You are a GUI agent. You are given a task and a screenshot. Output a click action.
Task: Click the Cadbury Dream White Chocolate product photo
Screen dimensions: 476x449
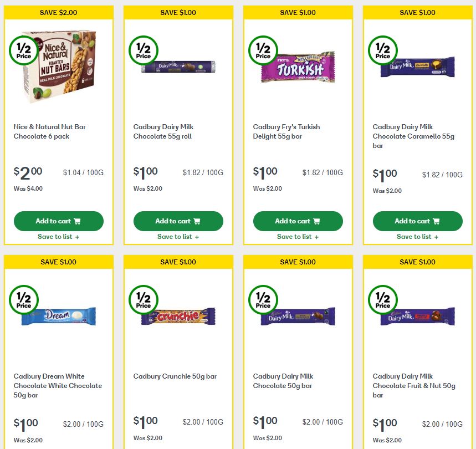pos(58,316)
